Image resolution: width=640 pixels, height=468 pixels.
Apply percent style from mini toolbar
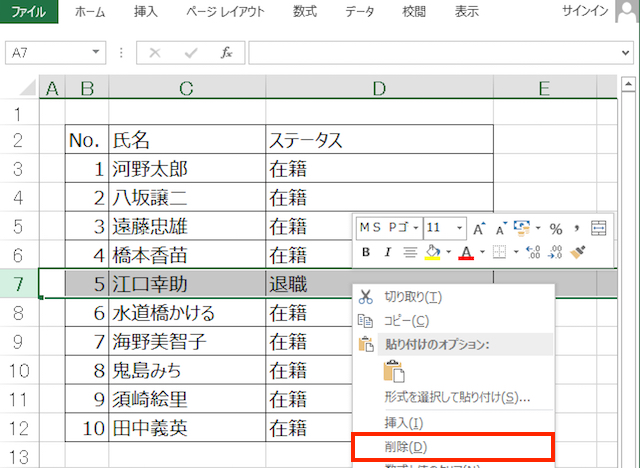coord(556,228)
